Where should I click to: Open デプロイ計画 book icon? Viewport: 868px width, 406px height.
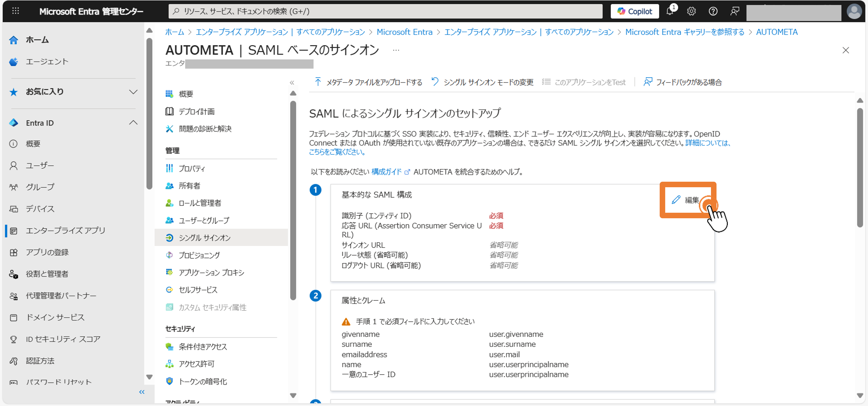click(169, 111)
